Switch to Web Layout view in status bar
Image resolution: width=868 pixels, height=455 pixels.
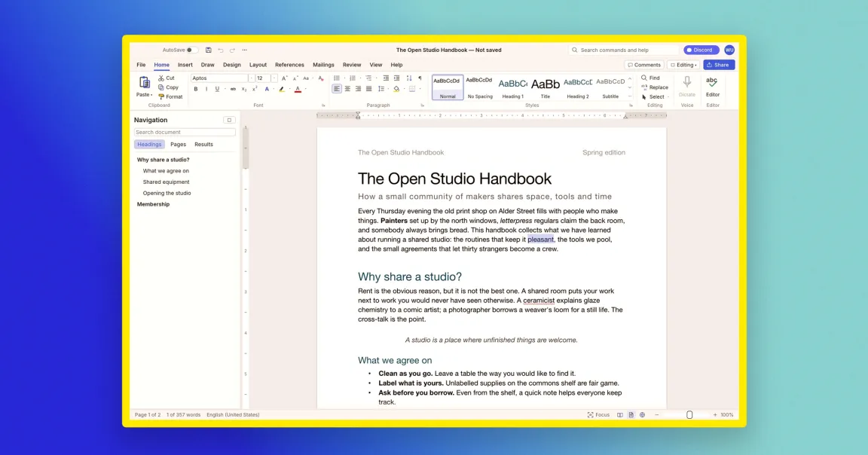(642, 414)
